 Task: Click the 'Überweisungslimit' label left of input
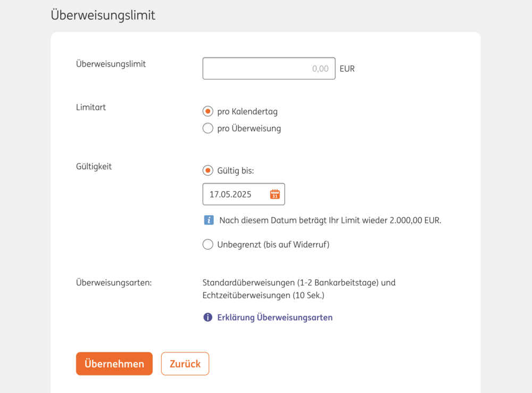pyautogui.click(x=111, y=64)
